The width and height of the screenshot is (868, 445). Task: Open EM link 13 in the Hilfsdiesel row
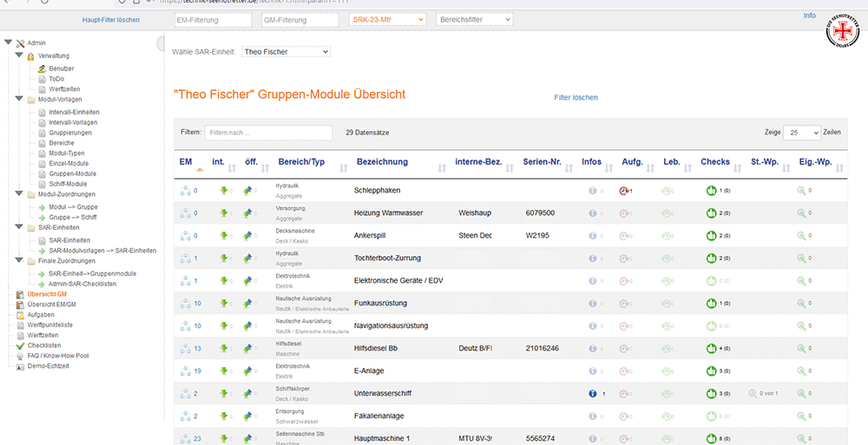pyautogui.click(x=198, y=349)
